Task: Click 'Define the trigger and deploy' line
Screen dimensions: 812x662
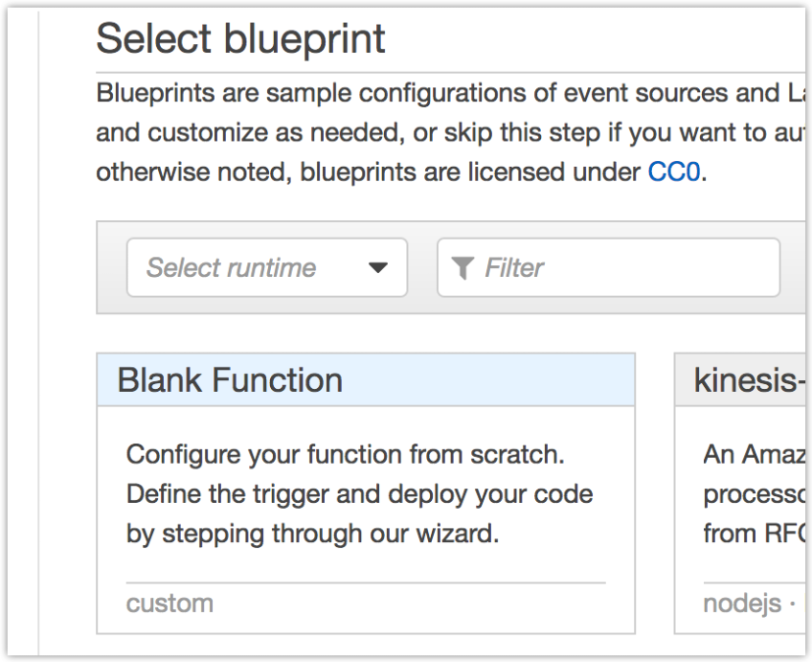Action: tap(359, 493)
